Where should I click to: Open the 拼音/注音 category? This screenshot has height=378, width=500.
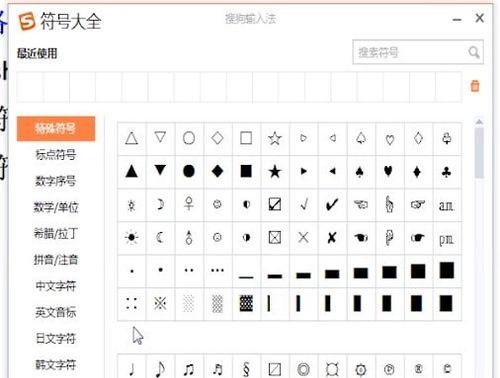(x=56, y=260)
